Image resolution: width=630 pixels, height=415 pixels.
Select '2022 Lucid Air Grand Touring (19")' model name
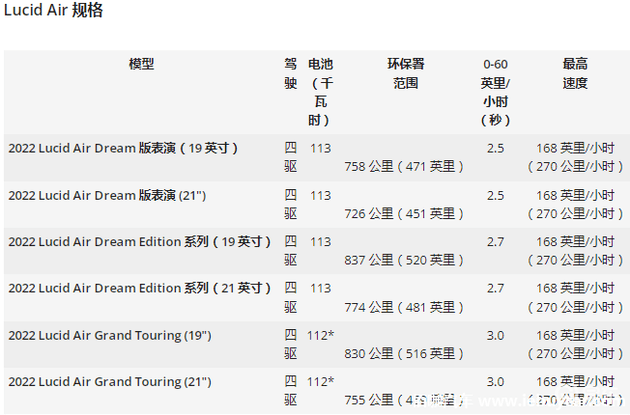(x=110, y=335)
